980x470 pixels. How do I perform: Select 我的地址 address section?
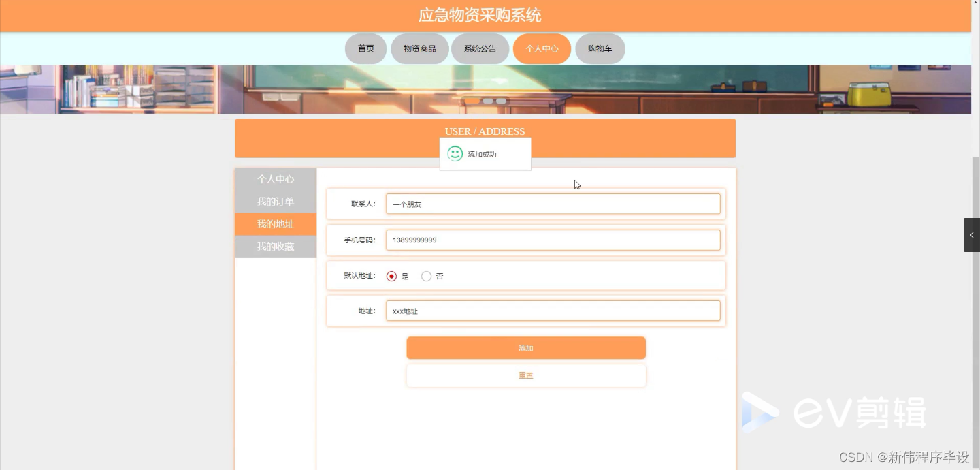tap(275, 223)
